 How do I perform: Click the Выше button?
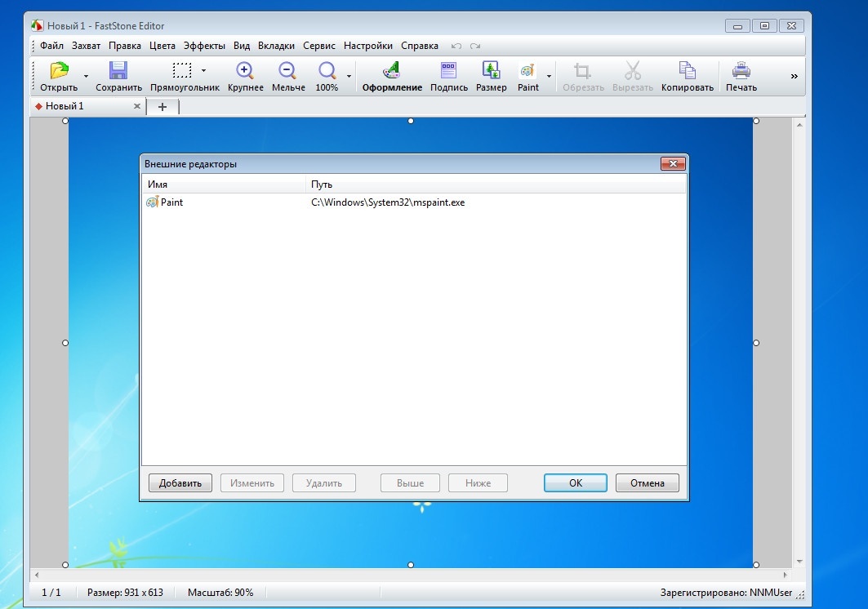point(410,482)
